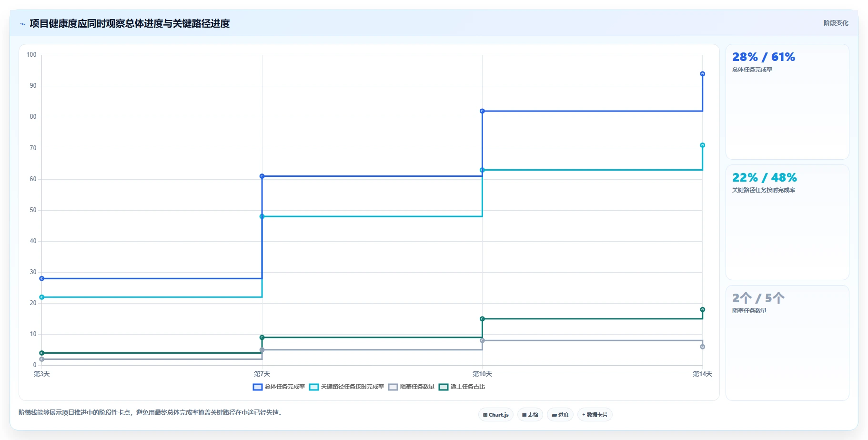Viewport: 868px width, 440px height.
Task: Click the grey 阻塞任务数量 legend swatch
Action: point(393,387)
